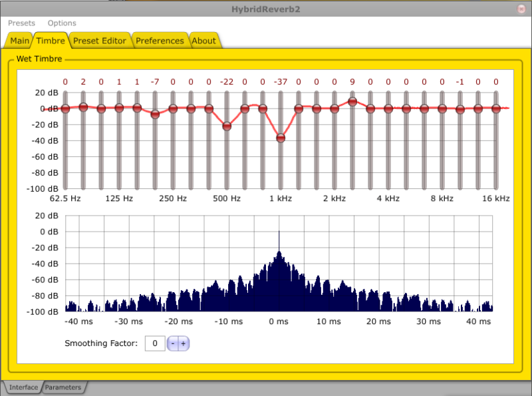The height and width of the screenshot is (396, 532).
Task: Click the -37 dB slider knob near 1 kHz
Action: tap(281, 138)
